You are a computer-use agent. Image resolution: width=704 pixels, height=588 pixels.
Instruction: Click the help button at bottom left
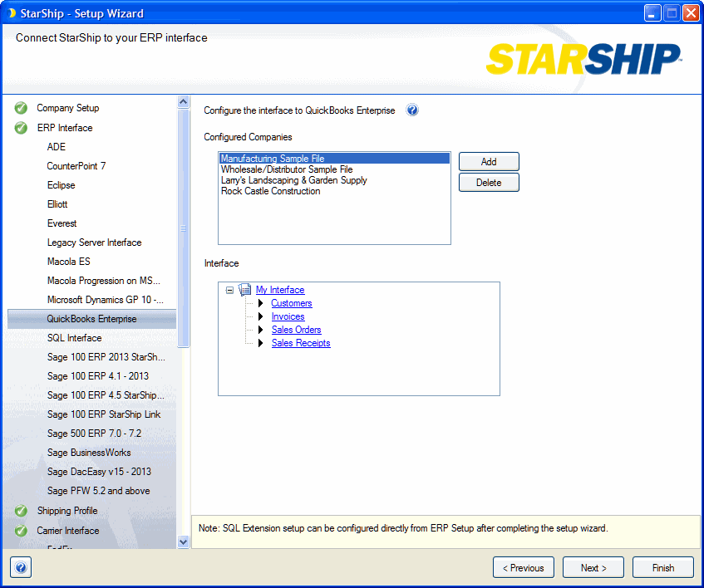(21, 568)
